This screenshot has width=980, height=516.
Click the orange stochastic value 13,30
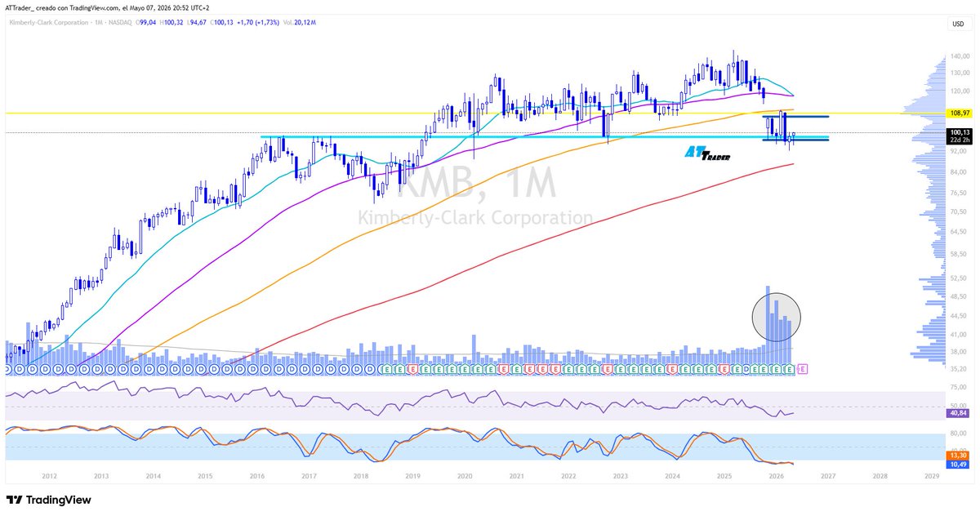click(x=959, y=455)
